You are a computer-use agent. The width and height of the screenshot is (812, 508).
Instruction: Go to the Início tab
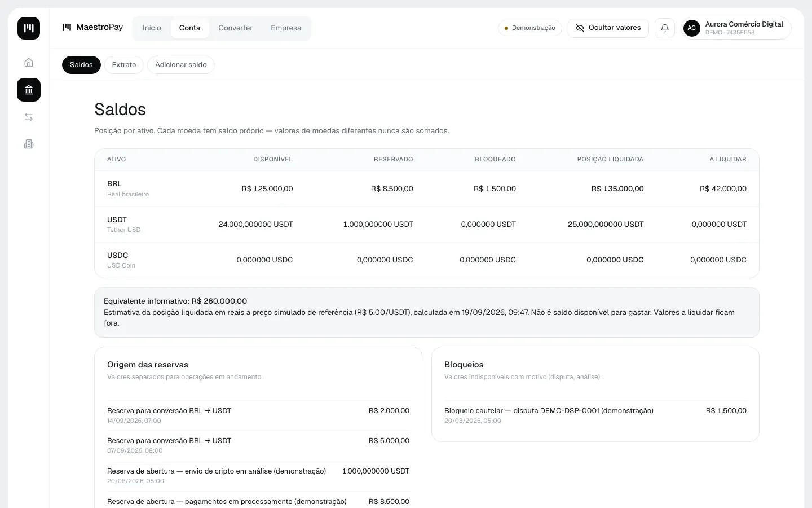152,28
